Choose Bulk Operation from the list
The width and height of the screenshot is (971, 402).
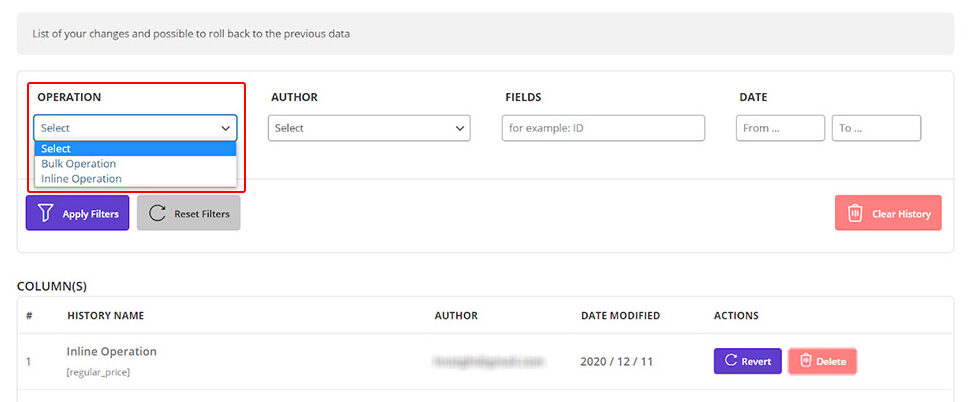point(79,164)
